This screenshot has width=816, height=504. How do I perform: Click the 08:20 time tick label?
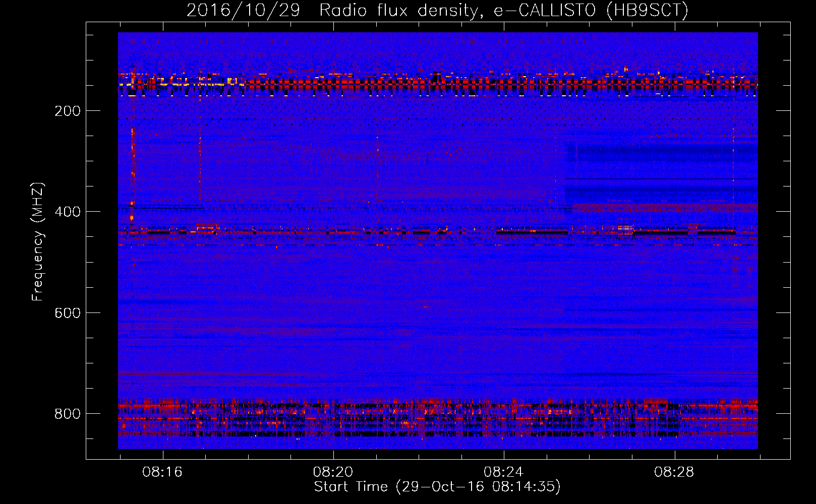[333, 472]
